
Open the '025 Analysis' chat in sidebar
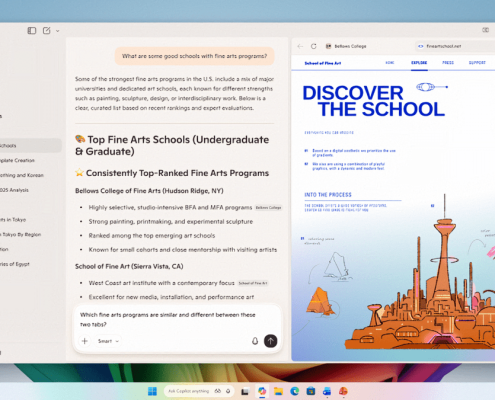tap(30, 190)
